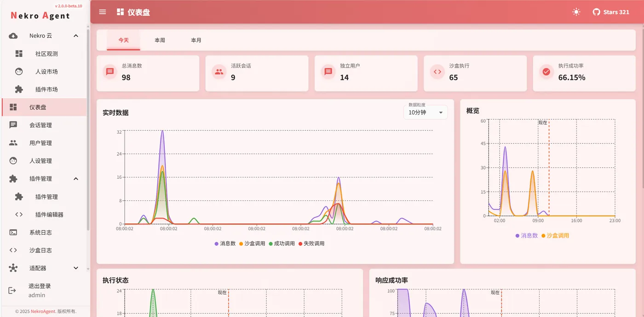The width and height of the screenshot is (644, 317).
Task: Click the 社区观测 grid icon
Action: tap(19, 54)
